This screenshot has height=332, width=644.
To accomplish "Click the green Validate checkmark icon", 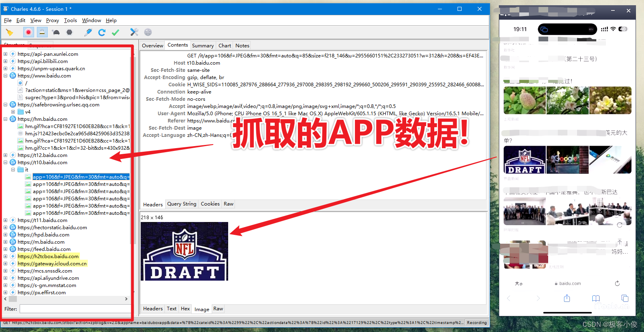I will 115,32.
